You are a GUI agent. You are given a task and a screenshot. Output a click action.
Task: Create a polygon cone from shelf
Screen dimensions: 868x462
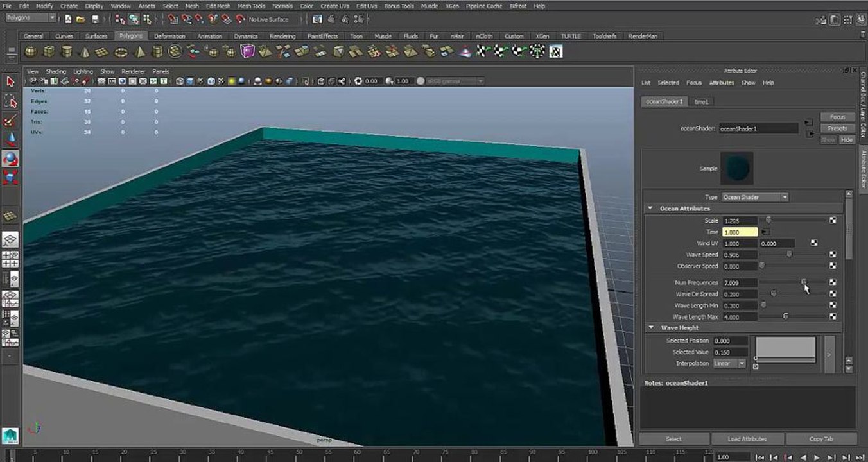coord(85,51)
